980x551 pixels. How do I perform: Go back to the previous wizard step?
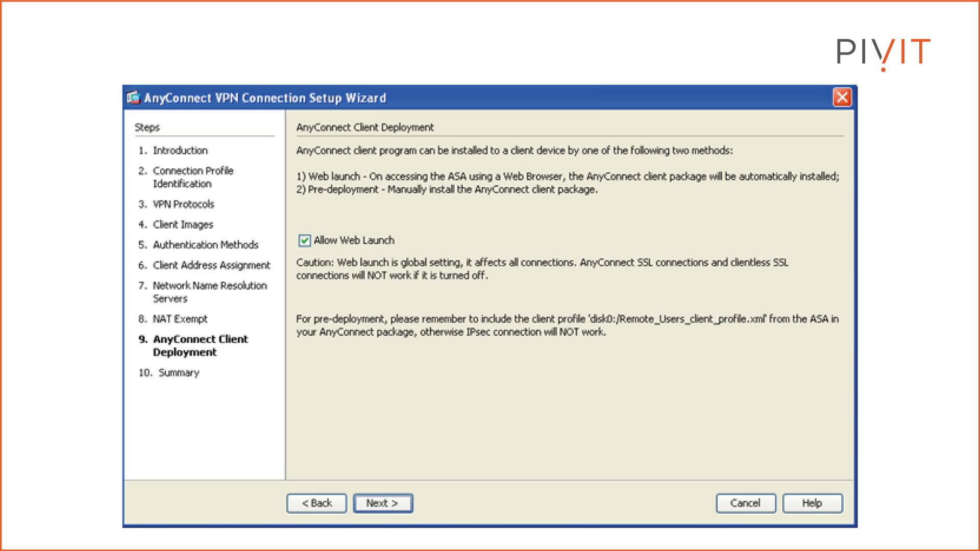pos(317,503)
